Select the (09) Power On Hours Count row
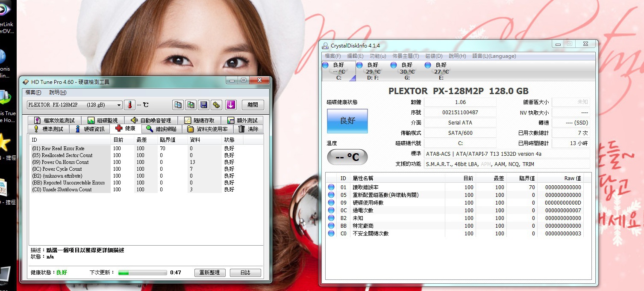 145,162
